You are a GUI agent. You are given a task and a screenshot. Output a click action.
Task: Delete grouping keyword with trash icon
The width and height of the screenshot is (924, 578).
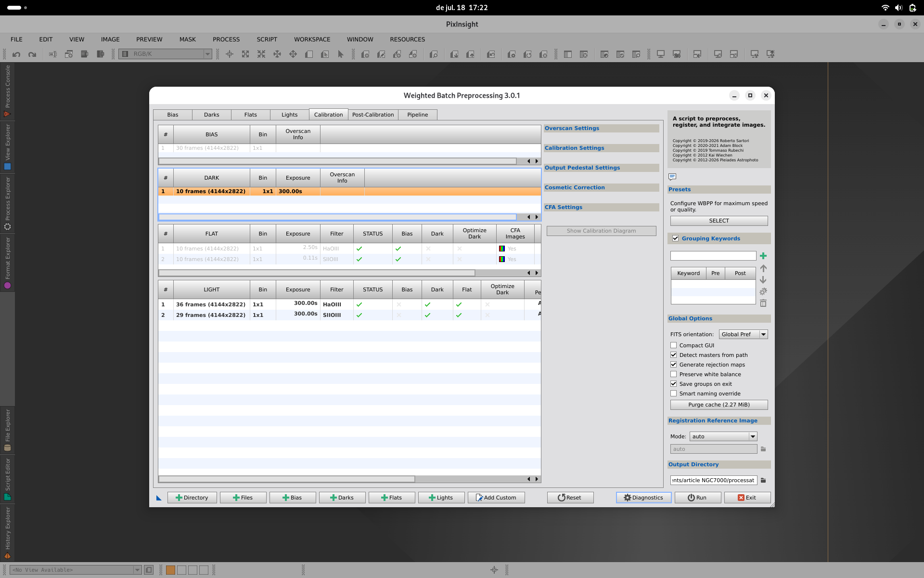[763, 303]
